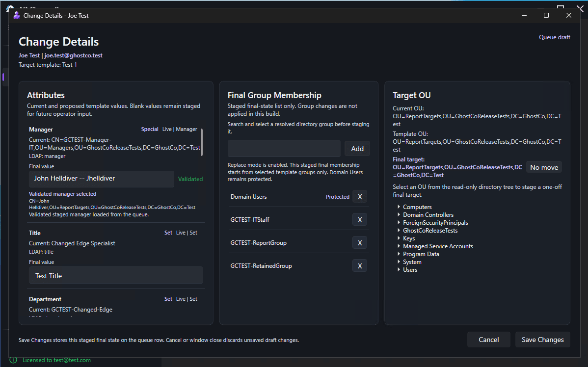
Task: Select the GhostCoReleaseTests tree label
Action: 430,231
